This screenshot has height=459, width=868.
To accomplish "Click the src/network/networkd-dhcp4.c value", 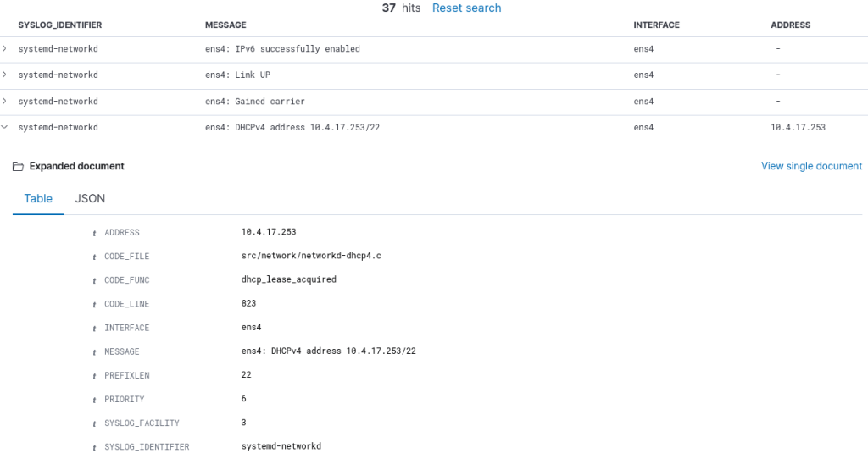I will (x=310, y=256).
